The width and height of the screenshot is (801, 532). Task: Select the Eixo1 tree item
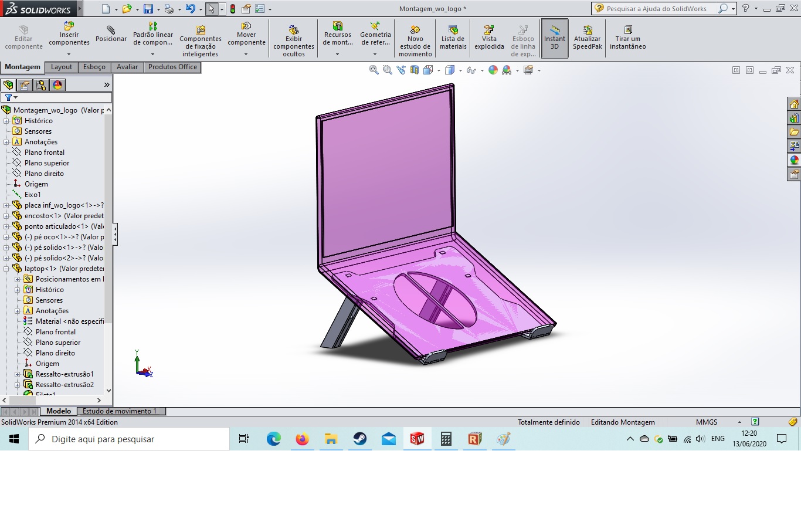(x=33, y=195)
